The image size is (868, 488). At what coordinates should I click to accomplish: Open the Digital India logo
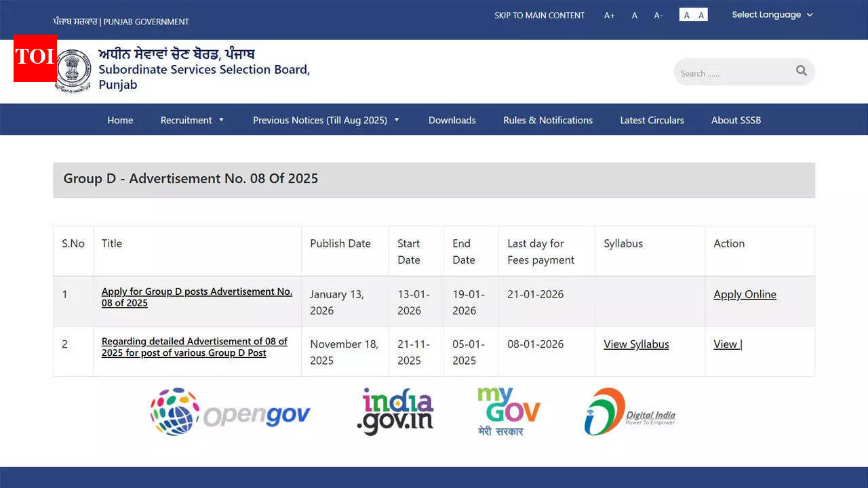[x=630, y=411]
